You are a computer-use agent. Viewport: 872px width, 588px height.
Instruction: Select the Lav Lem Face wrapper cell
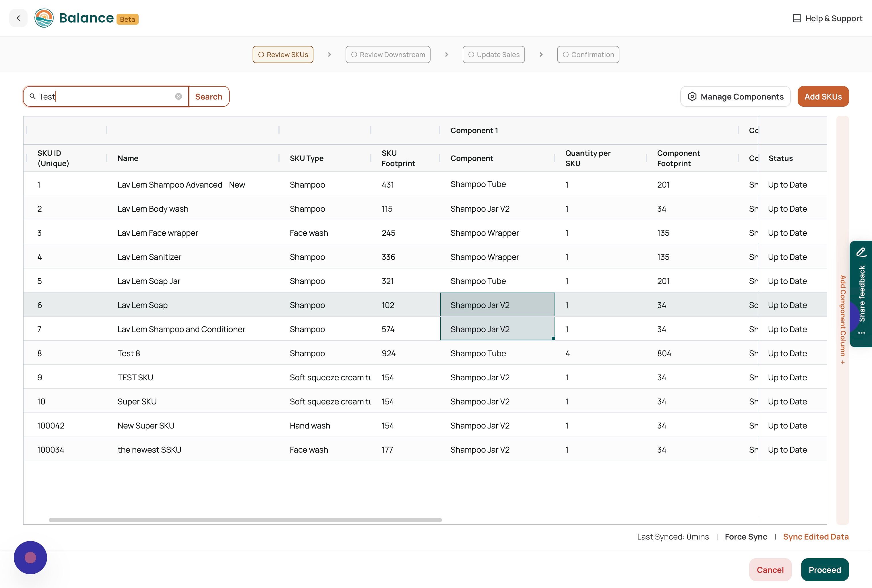pos(193,233)
